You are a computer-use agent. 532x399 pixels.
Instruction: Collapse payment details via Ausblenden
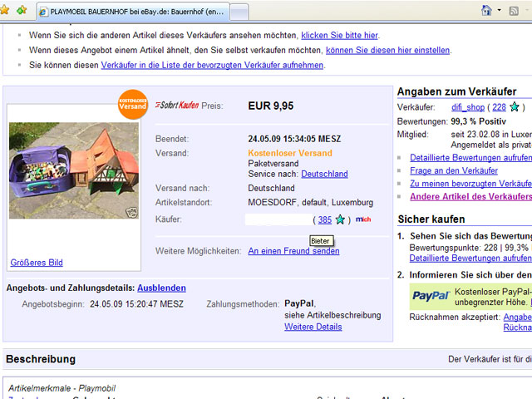[161, 288]
